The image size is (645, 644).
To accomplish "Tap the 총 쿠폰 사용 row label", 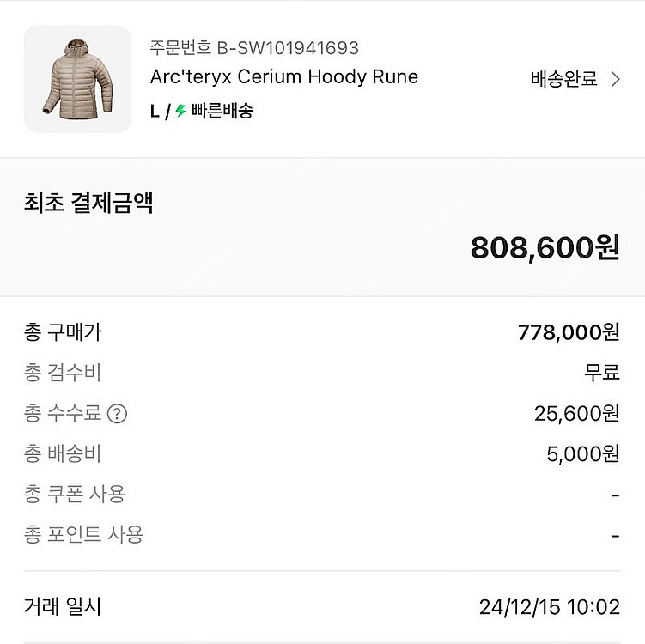I will coord(75,495).
